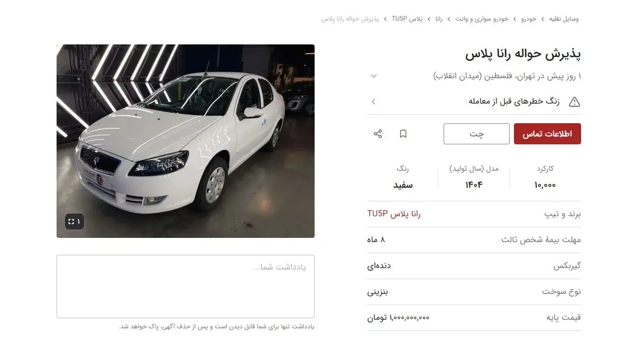This screenshot has width=644, height=341.
Task: Bookmark this Rana Plus listing
Action: click(403, 134)
